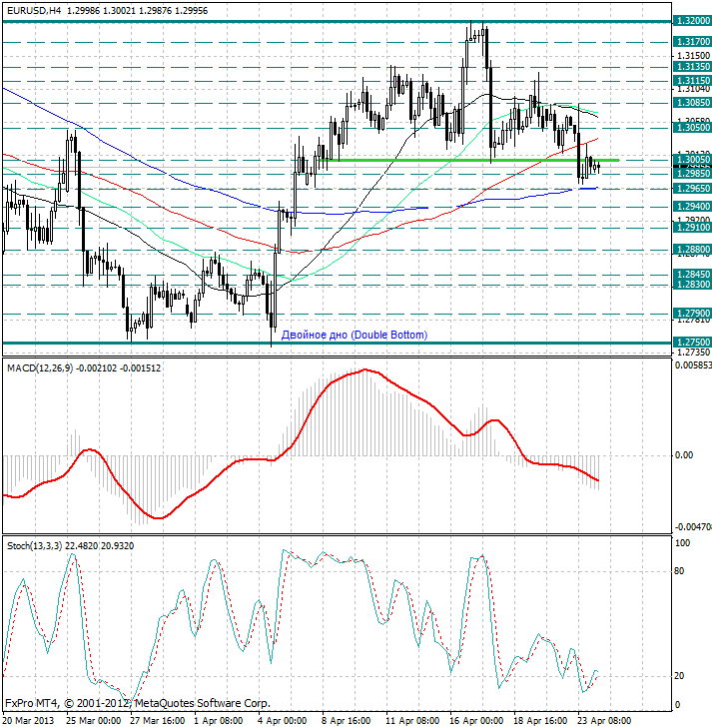Click the 1 Apr 08:00 date label

[x=218, y=721]
